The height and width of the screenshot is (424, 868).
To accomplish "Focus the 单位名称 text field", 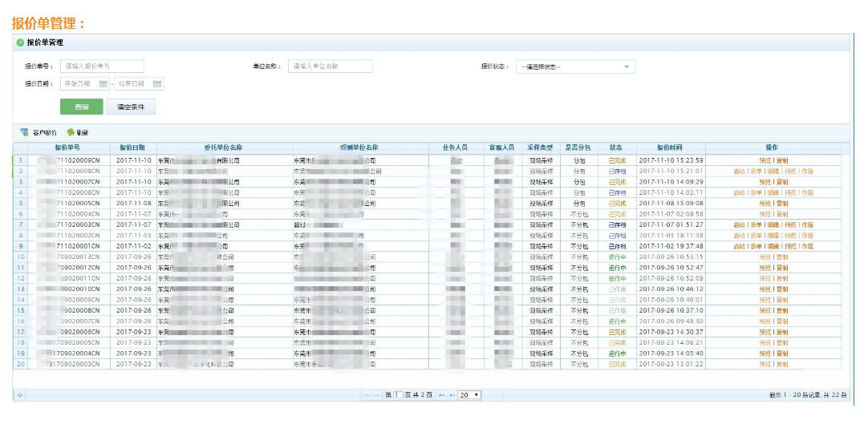I will 331,67.
